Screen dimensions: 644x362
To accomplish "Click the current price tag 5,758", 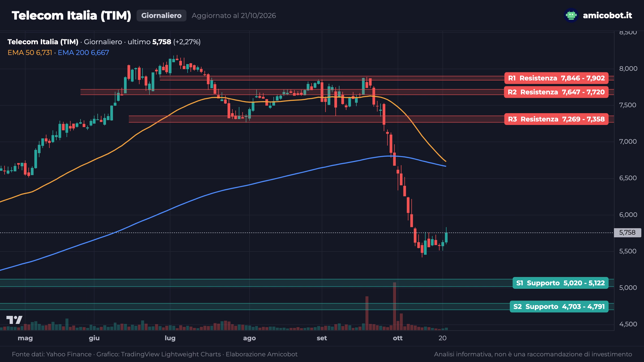I will click(627, 232).
